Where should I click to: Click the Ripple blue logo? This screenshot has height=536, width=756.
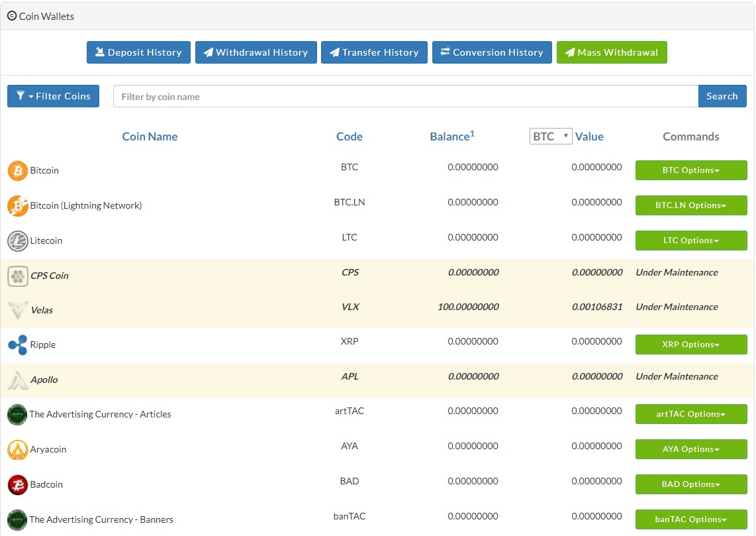pos(18,345)
